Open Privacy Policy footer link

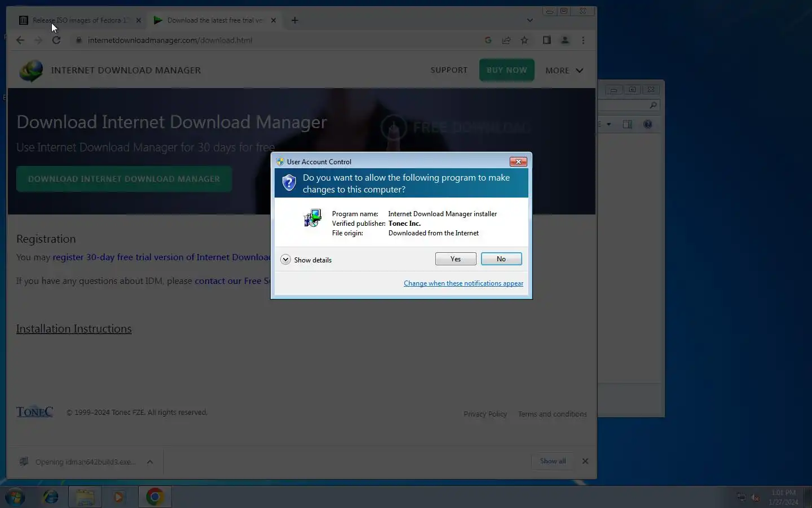485,414
